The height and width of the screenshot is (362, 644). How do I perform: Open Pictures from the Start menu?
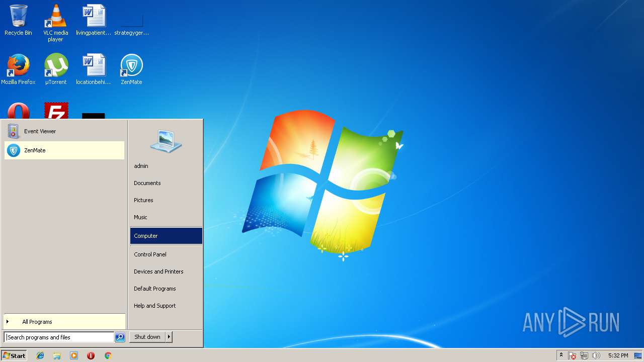pyautogui.click(x=166, y=200)
